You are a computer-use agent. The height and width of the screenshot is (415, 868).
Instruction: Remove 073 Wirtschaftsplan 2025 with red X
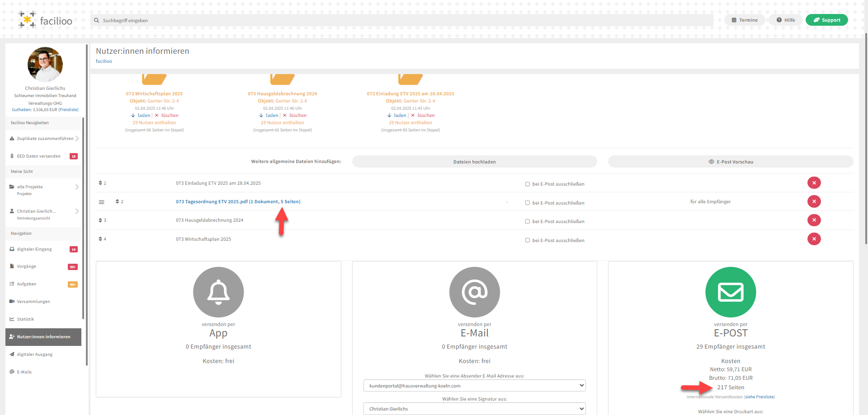[x=814, y=239]
